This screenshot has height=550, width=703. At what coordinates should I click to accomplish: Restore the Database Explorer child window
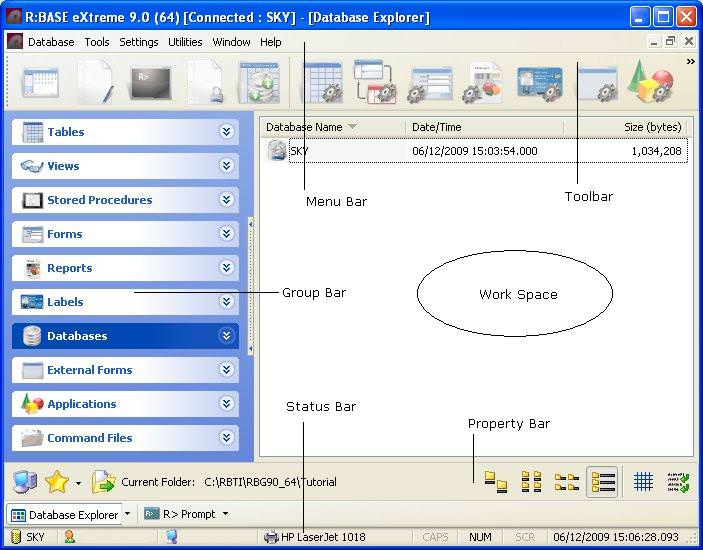(x=671, y=42)
